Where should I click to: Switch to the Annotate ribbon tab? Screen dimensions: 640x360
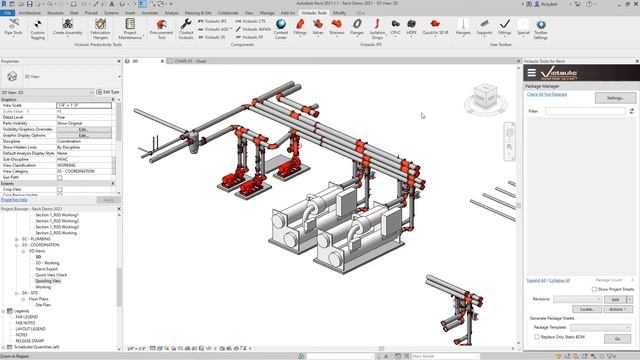coord(149,13)
